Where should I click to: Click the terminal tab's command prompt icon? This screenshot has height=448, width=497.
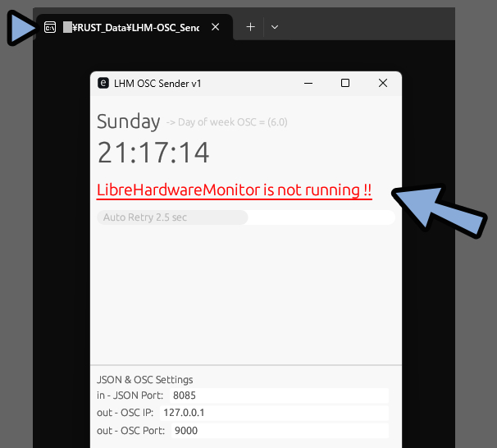click(50, 28)
